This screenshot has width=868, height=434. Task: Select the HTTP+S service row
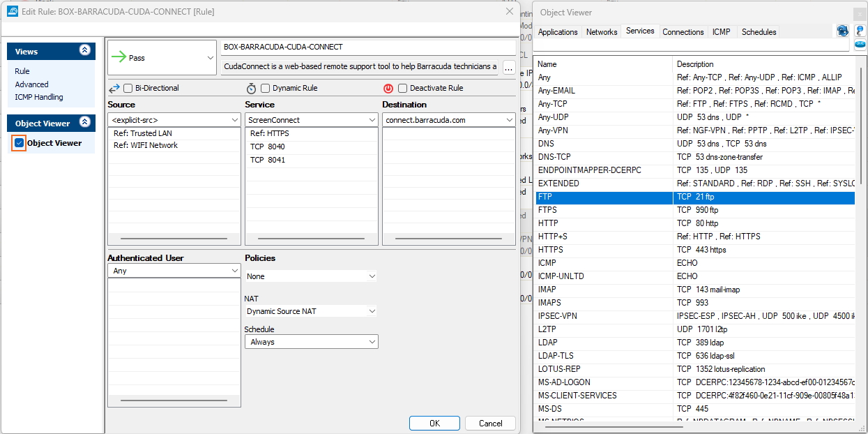click(695, 237)
